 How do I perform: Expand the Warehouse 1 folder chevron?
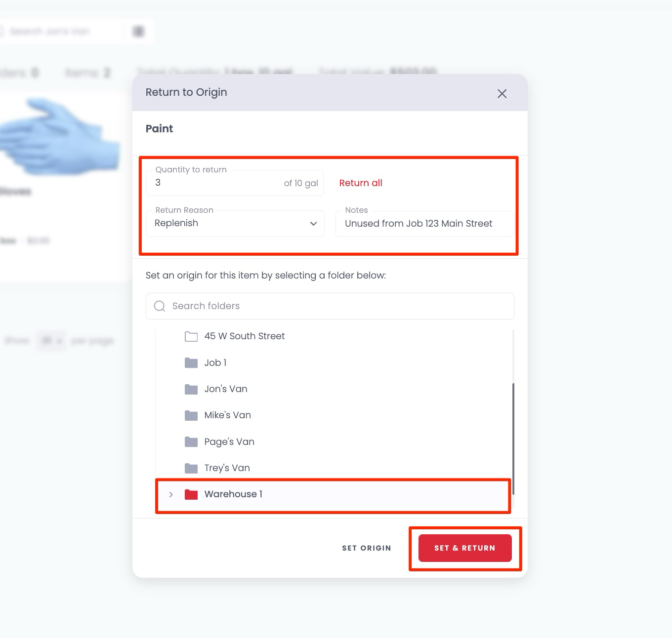point(171,494)
